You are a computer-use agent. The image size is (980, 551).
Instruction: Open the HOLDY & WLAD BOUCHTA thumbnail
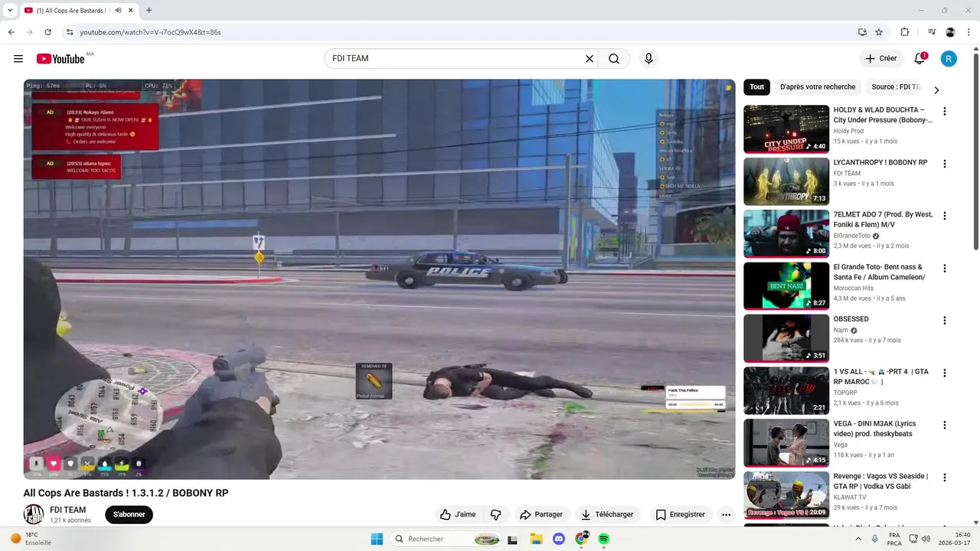coord(786,129)
